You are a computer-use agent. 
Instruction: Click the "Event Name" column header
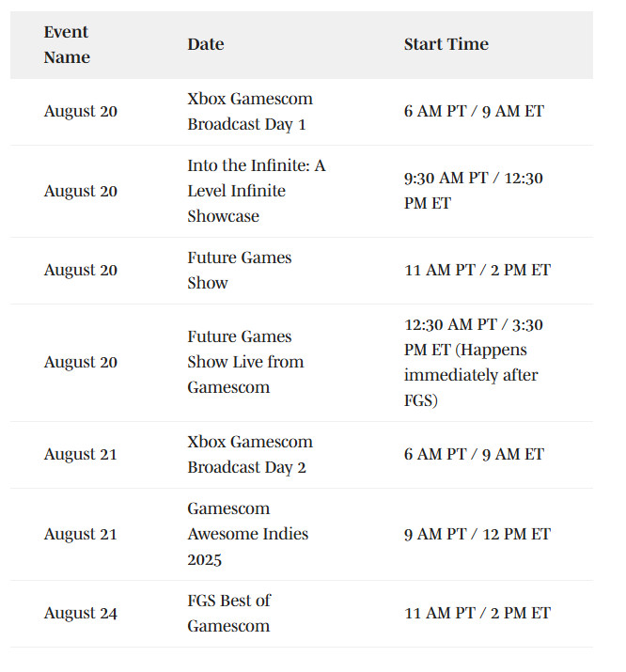pos(67,44)
